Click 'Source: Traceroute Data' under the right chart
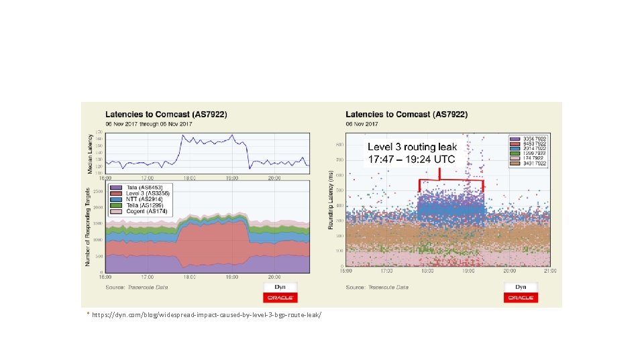644x362 pixels. [377, 288]
